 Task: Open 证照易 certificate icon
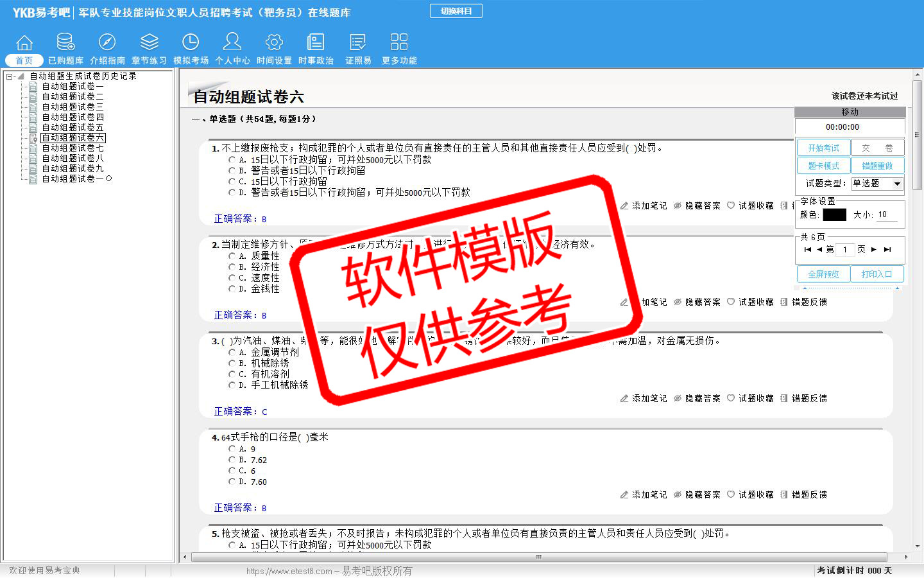[x=358, y=43]
